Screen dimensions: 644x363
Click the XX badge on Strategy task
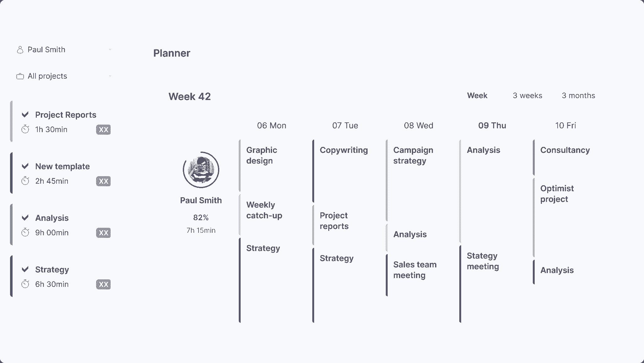pos(103,284)
